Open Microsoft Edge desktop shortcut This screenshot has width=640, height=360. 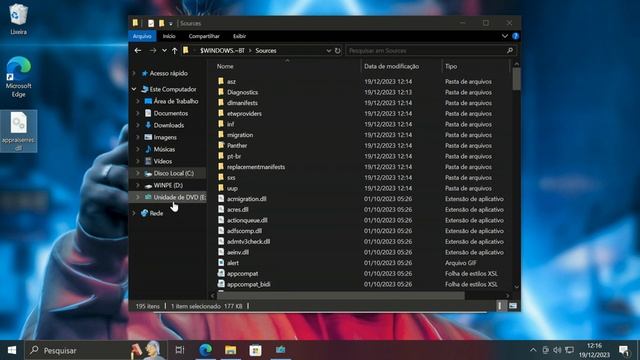pyautogui.click(x=18, y=77)
